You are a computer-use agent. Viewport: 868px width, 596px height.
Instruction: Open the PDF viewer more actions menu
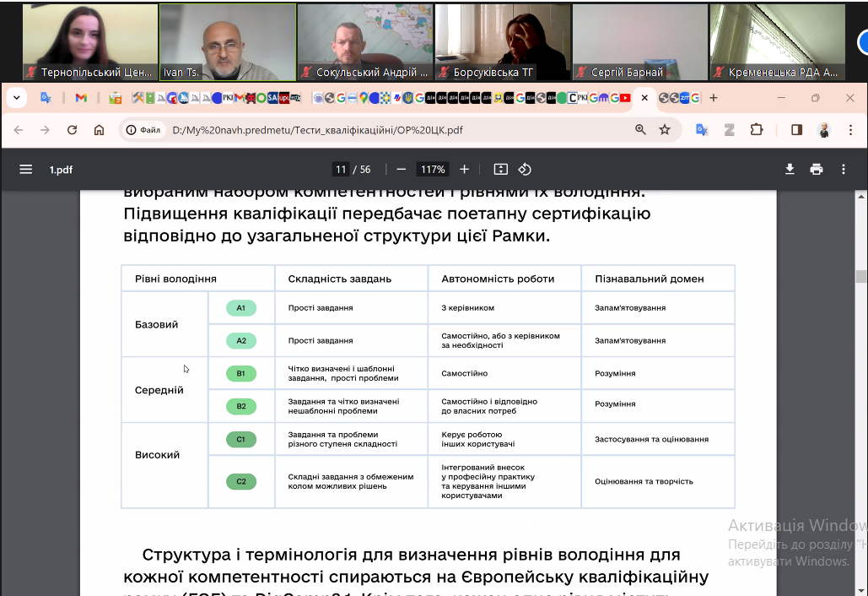point(843,170)
